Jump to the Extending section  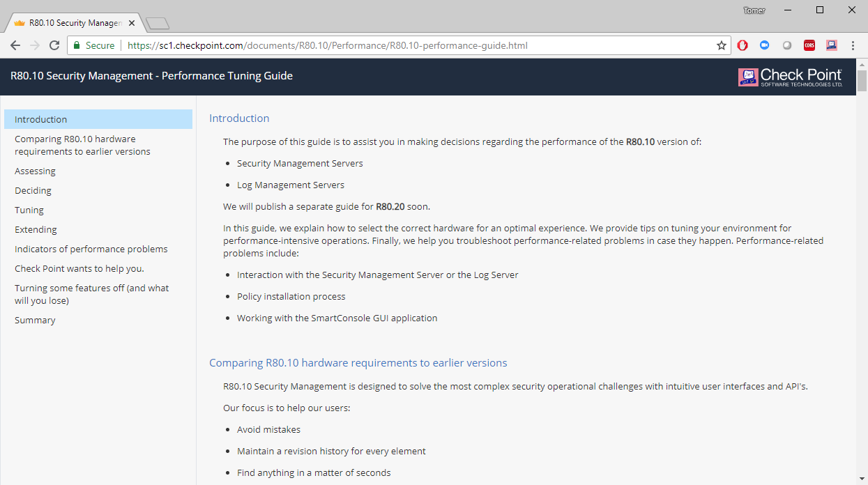click(x=36, y=229)
